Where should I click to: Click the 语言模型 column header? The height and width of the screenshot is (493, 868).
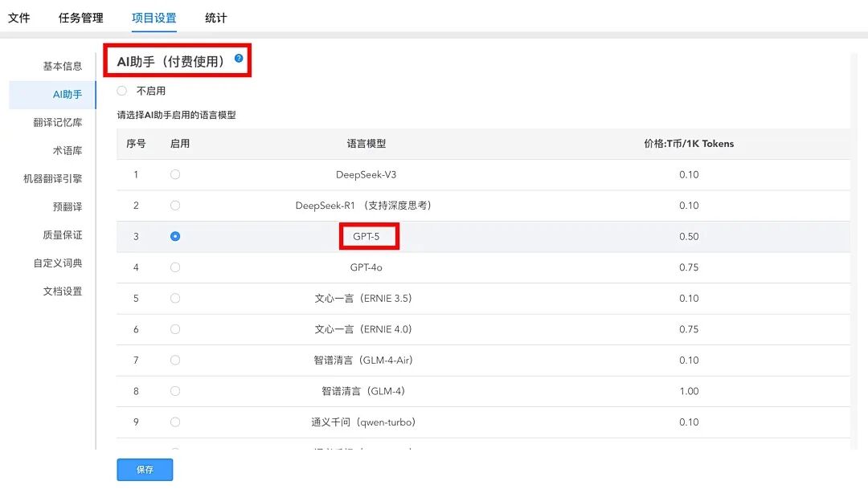[x=366, y=144]
